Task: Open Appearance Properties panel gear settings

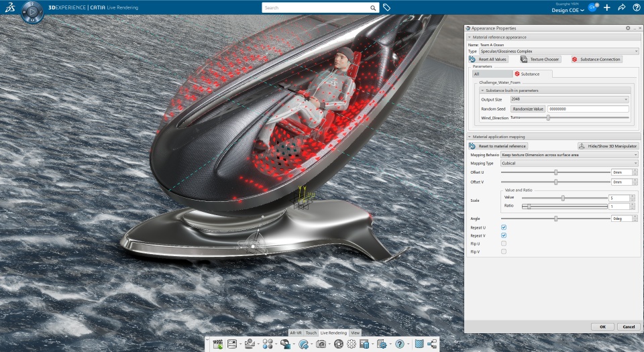Action: click(628, 28)
